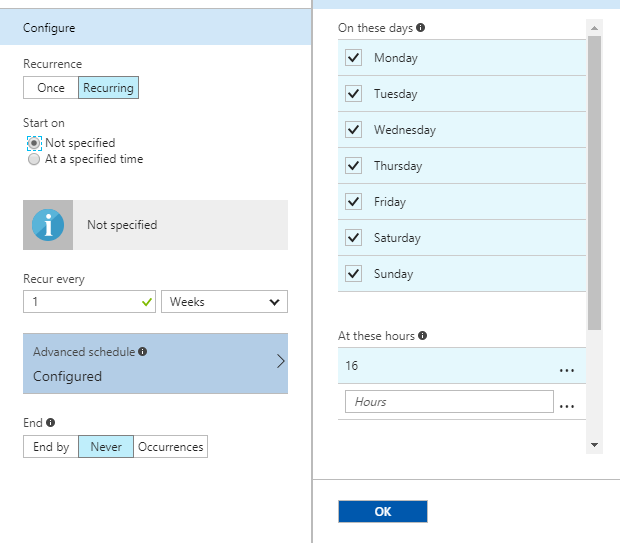This screenshot has width=620, height=543.
Task: Open the ellipsis menu for hour 16
Action: click(x=567, y=367)
